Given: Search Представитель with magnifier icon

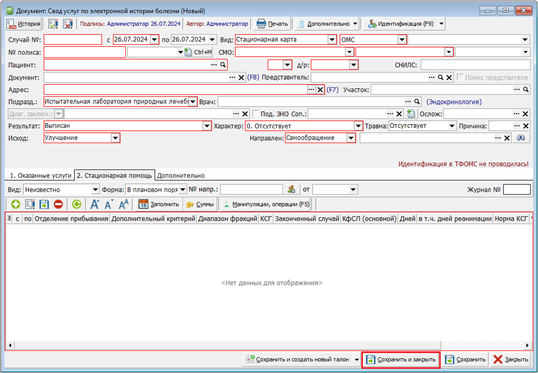Looking at the screenshot, I should 441,78.
